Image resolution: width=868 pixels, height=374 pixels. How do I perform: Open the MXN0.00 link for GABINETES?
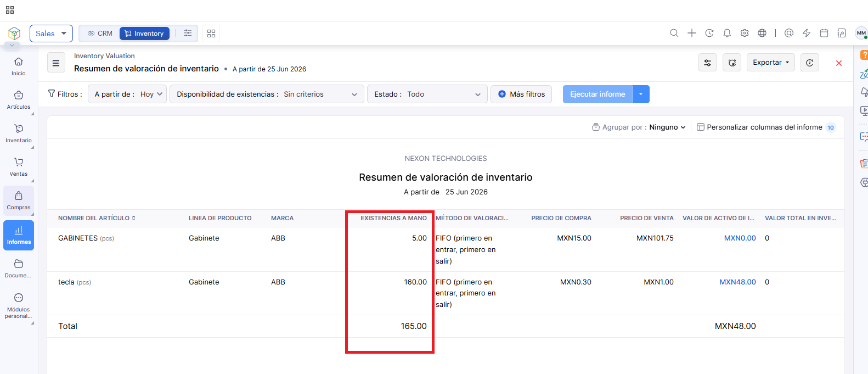point(740,238)
